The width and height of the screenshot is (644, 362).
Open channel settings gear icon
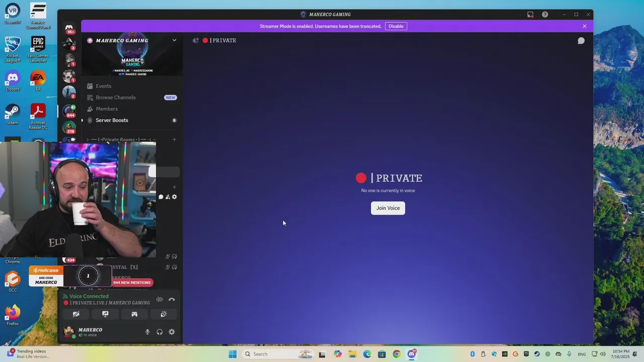coord(175,197)
